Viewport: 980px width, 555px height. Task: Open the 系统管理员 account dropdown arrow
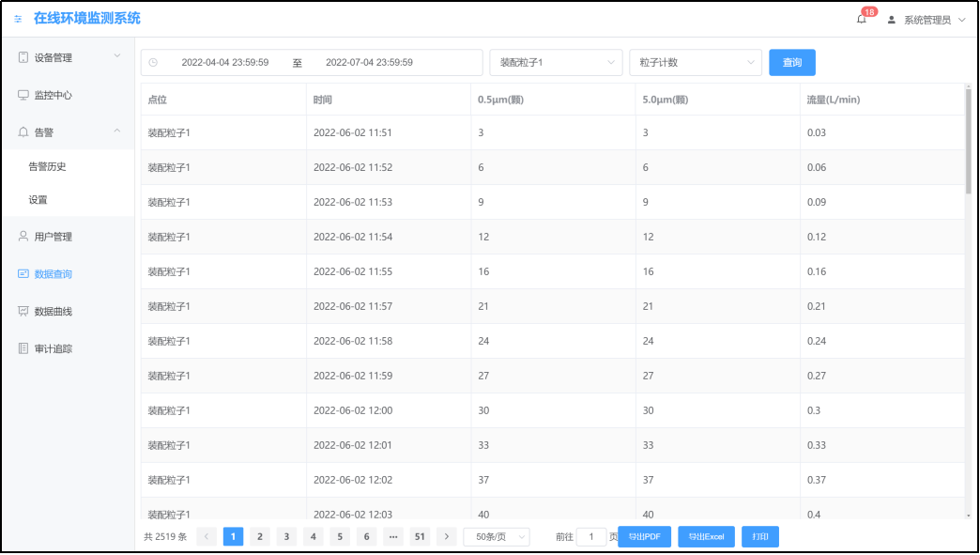(962, 20)
